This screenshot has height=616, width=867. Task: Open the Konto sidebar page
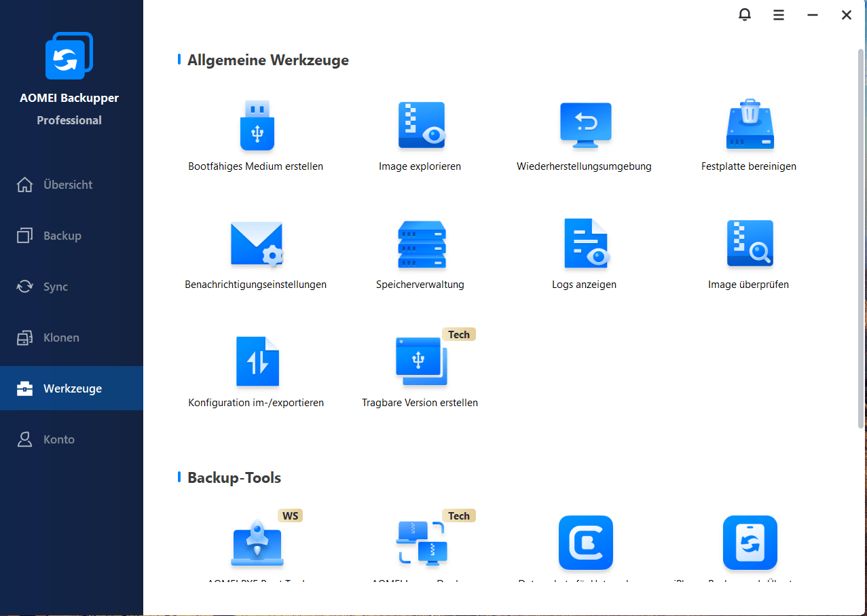point(58,439)
